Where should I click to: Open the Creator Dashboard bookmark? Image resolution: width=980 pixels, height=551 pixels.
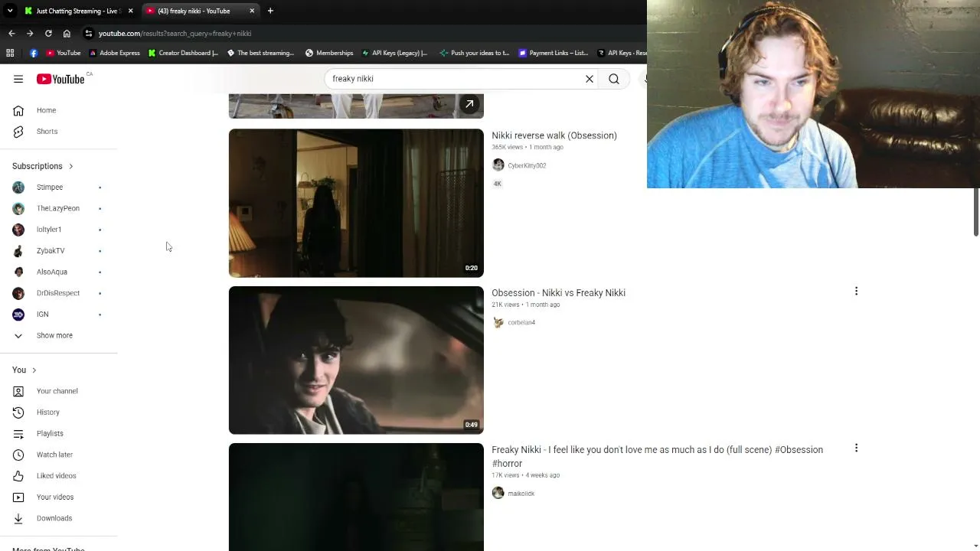(184, 53)
